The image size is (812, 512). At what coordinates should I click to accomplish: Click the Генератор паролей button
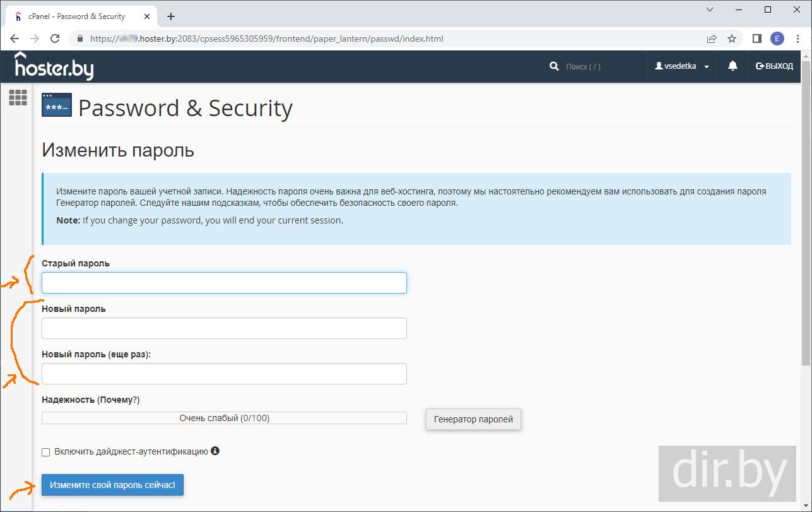473,419
